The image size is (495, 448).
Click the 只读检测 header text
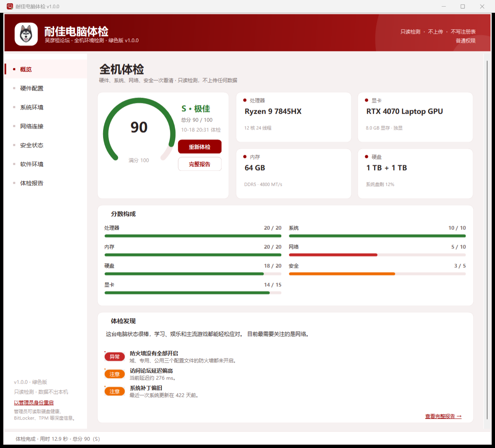pyautogui.click(x=410, y=32)
